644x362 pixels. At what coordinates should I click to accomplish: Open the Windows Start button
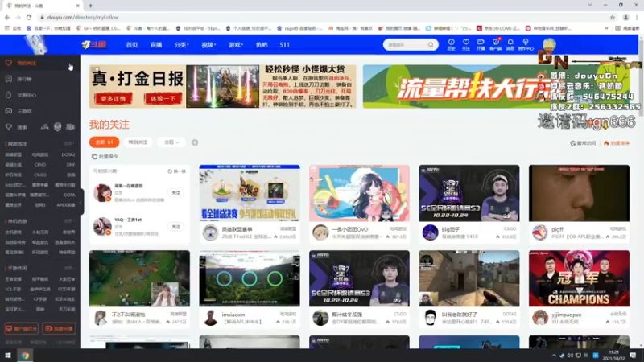point(8,355)
